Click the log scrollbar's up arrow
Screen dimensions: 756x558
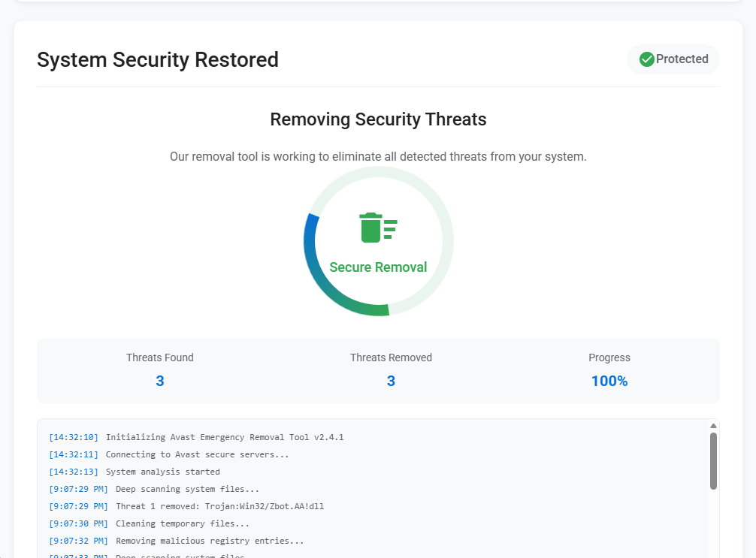(x=713, y=426)
